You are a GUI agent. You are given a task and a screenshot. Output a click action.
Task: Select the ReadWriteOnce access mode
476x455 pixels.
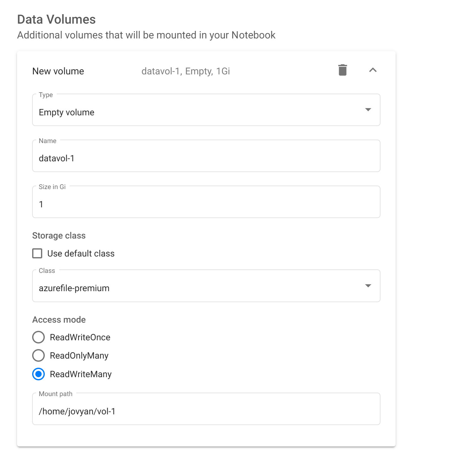pos(38,337)
